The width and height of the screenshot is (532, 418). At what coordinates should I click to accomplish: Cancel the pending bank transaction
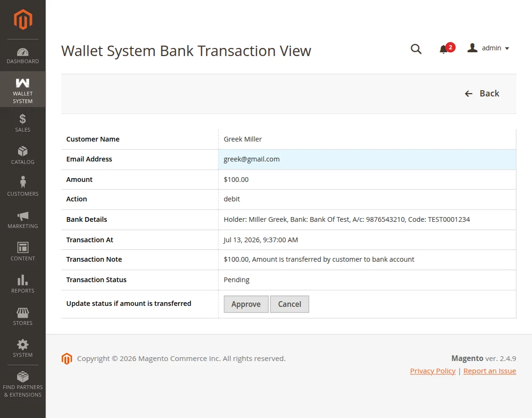289,304
